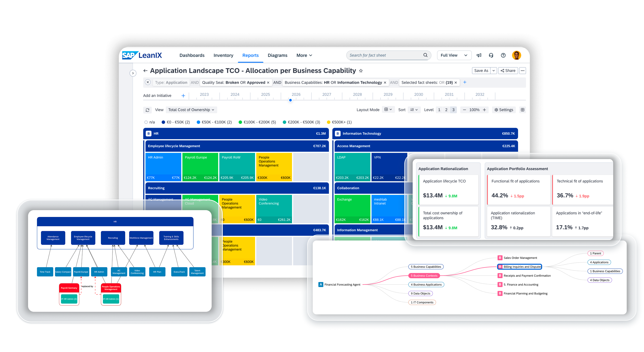Open the Total Cost of Ownership dropdown
The width and height of the screenshot is (644, 352).
click(191, 110)
